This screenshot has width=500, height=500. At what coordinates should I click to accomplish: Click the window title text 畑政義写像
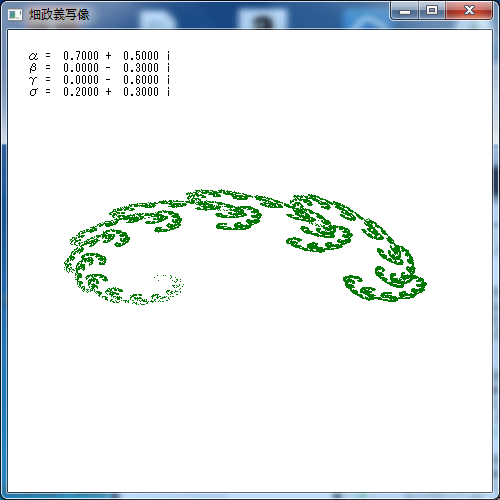[x=59, y=15]
